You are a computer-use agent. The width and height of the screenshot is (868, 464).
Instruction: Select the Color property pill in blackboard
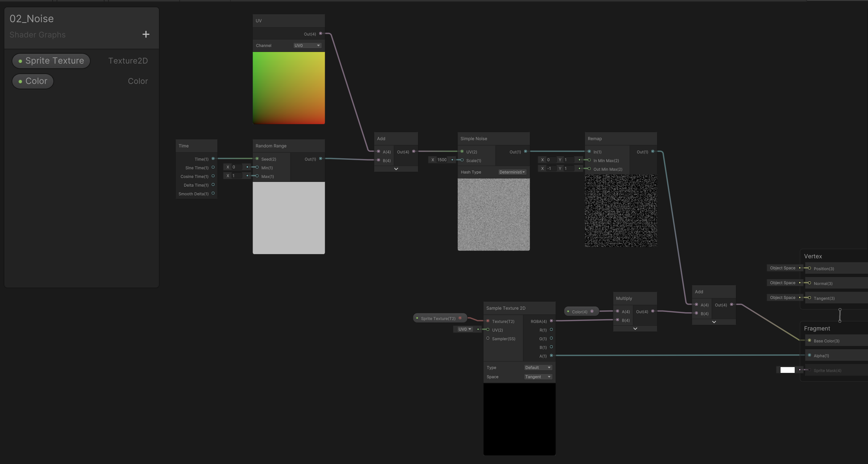(x=33, y=81)
